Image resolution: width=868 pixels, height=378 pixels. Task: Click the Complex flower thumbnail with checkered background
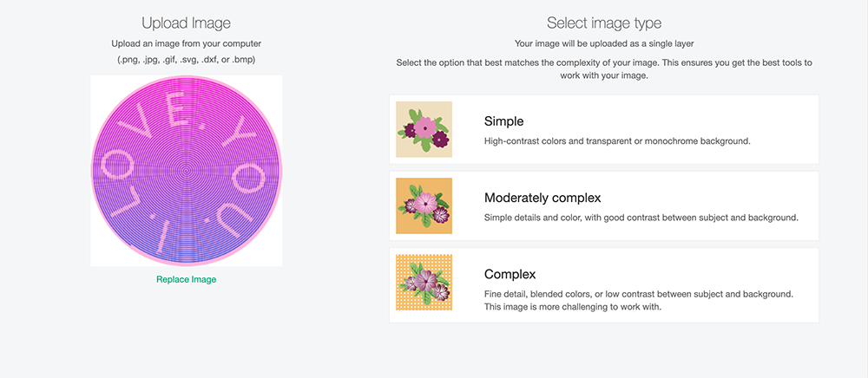(x=424, y=283)
